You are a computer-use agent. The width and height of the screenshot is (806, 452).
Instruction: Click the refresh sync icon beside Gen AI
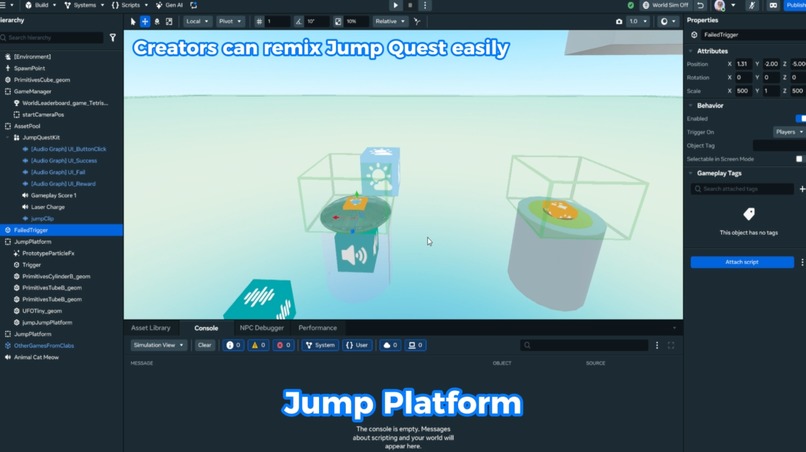[193, 5]
